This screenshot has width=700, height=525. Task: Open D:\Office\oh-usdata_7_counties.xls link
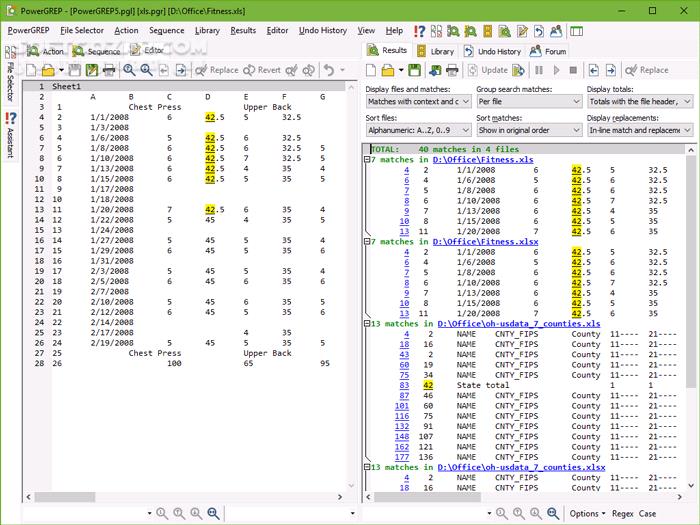(519, 324)
